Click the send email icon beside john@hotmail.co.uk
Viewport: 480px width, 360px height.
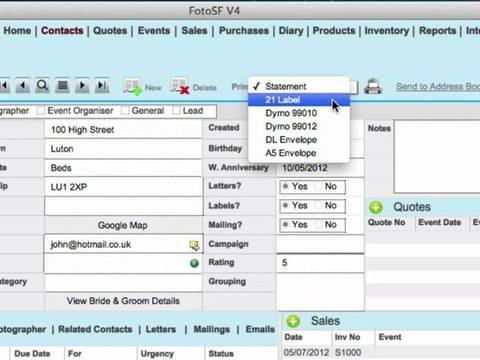coord(194,245)
